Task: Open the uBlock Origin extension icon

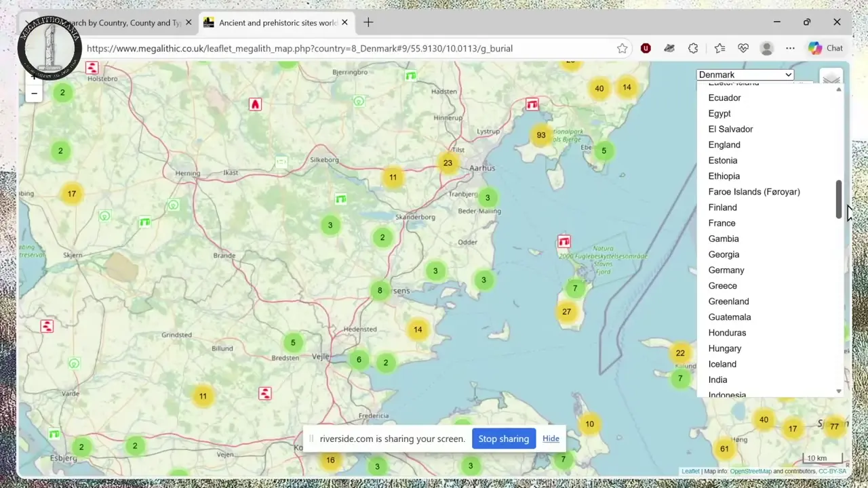Action: point(646,48)
